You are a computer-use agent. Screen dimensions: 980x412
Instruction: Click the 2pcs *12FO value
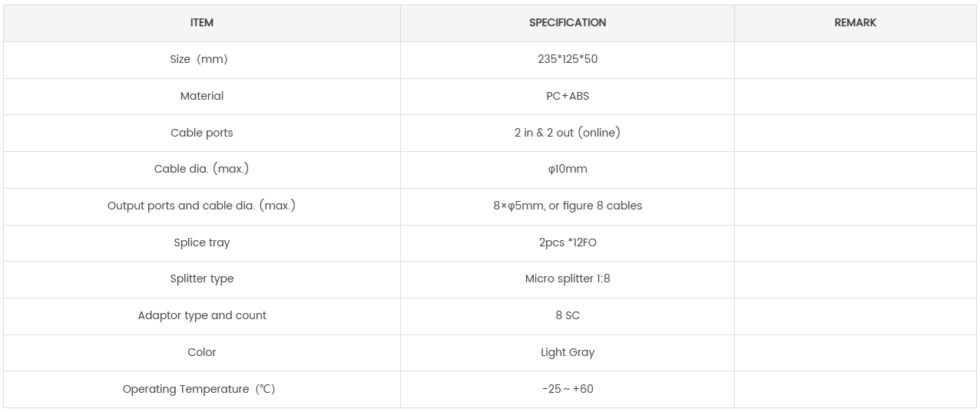568,242
